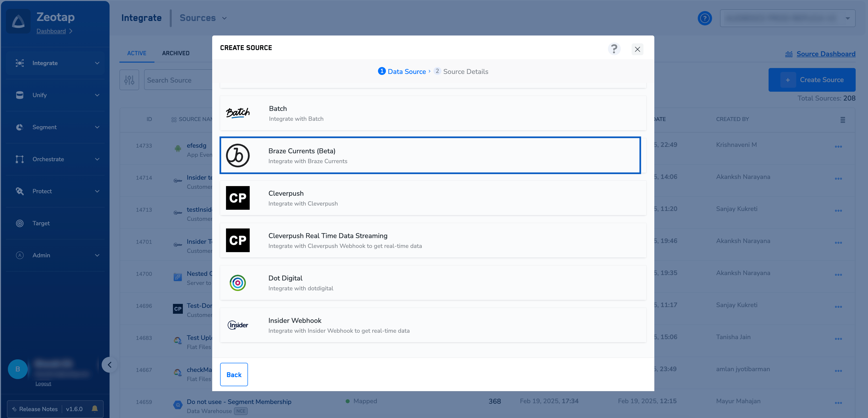Open the source filter settings icon

(129, 80)
